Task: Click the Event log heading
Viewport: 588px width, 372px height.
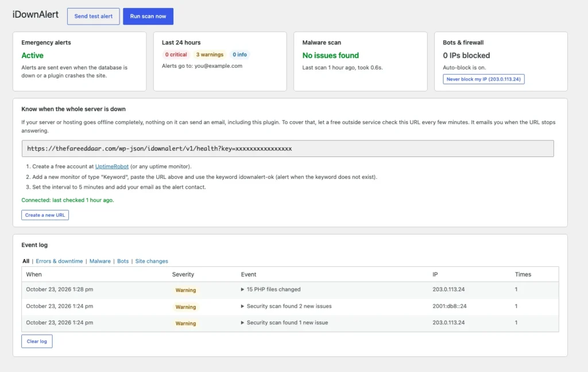Action: pyautogui.click(x=34, y=245)
